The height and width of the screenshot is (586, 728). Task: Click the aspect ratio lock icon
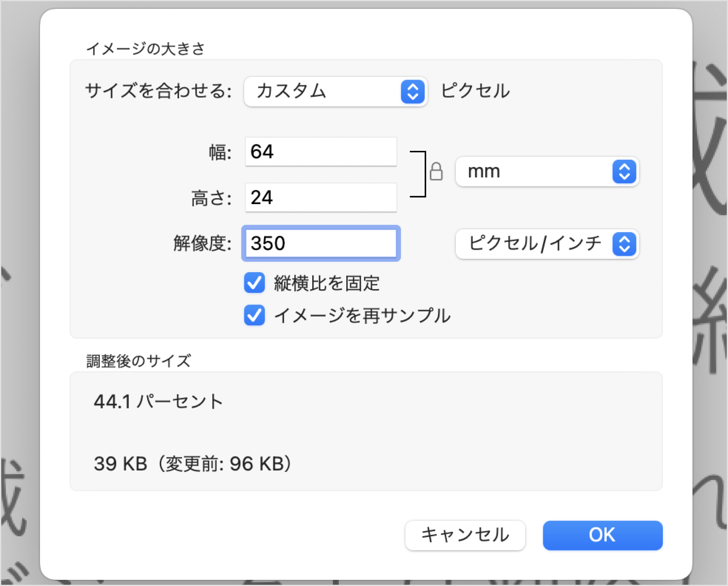[436, 171]
